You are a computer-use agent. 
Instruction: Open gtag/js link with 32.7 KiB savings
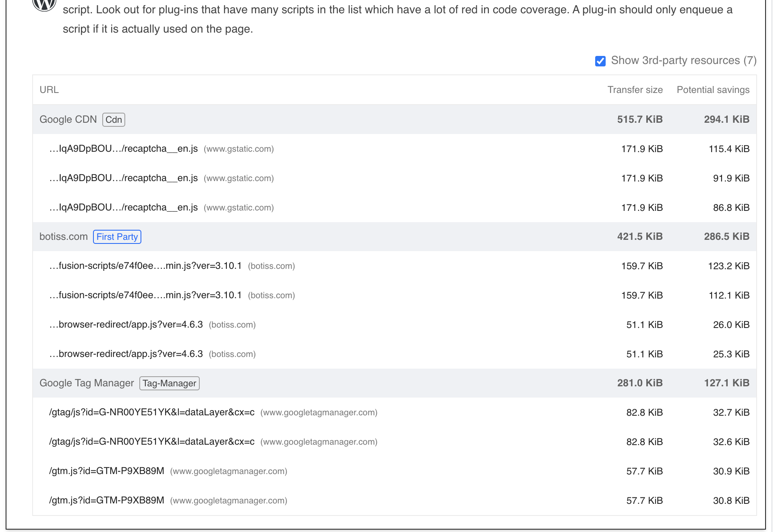click(x=152, y=412)
